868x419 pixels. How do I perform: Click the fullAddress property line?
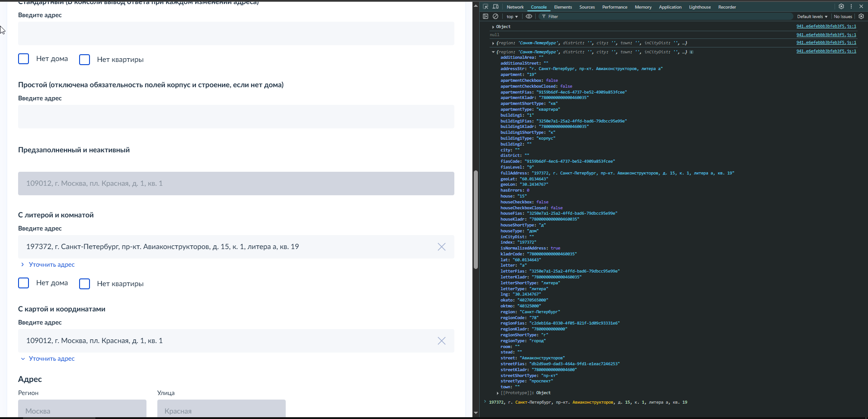pos(617,173)
